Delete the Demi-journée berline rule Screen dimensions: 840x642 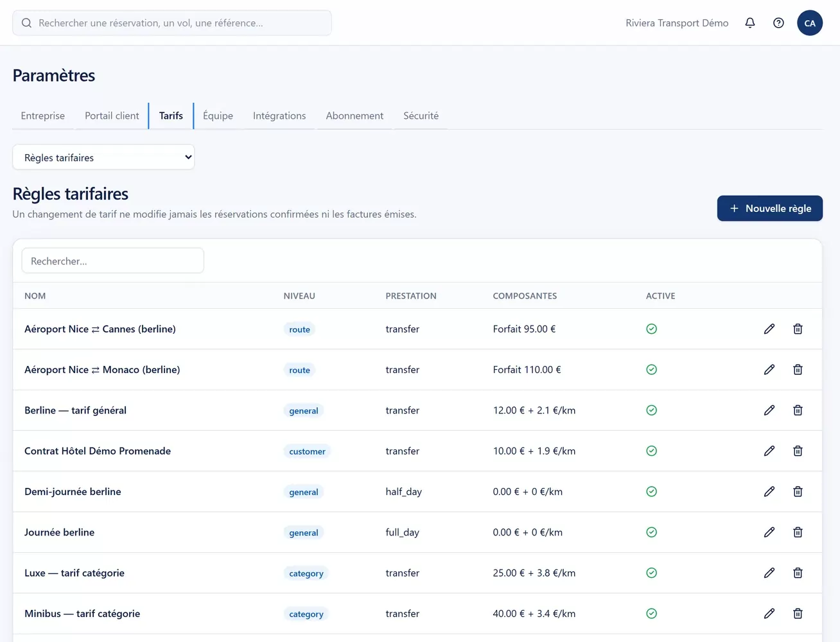[798, 491]
